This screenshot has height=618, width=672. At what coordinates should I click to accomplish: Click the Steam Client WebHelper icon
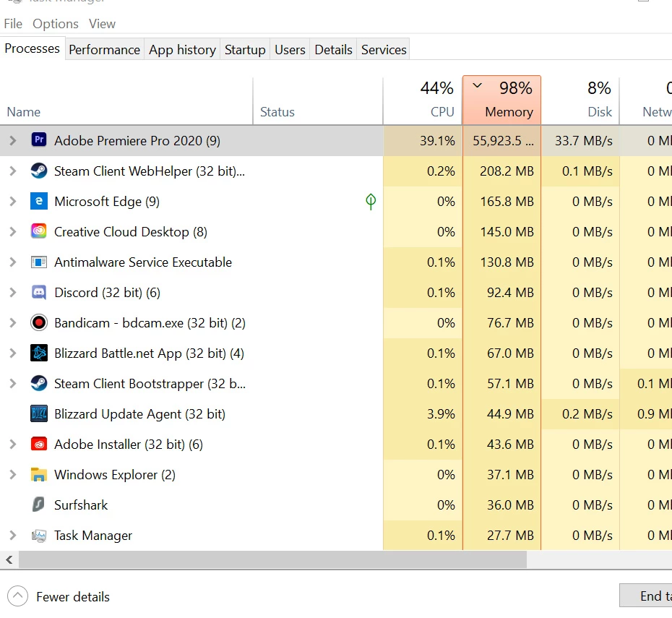pyautogui.click(x=39, y=171)
